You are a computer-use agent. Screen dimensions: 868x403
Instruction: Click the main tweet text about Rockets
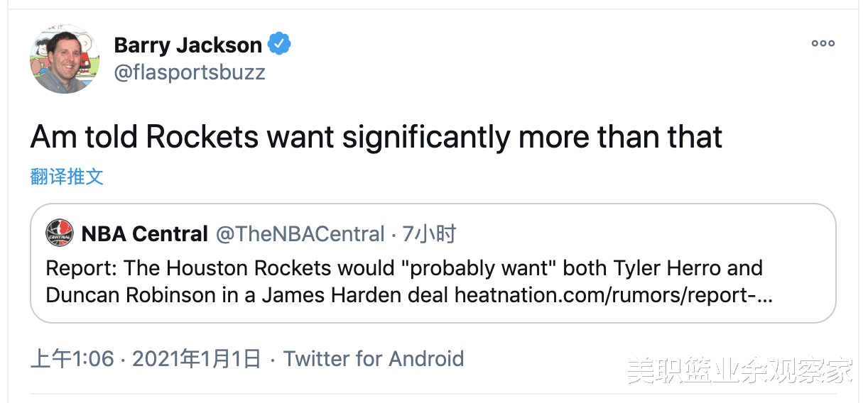pos(376,137)
